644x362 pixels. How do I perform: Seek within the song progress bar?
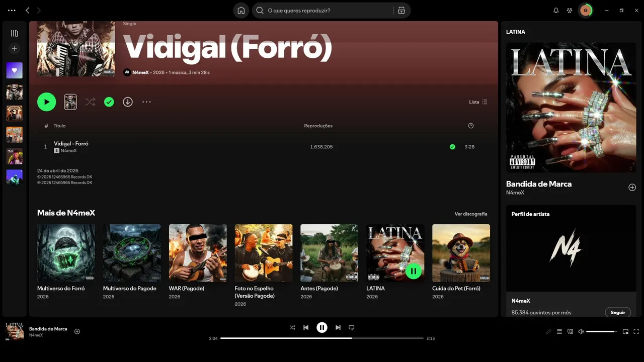(x=322, y=338)
